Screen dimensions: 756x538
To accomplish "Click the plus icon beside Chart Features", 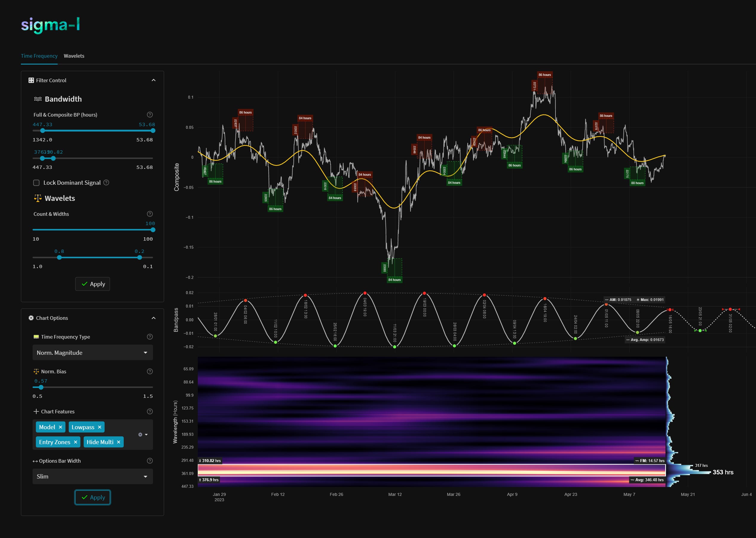I will click(x=36, y=411).
